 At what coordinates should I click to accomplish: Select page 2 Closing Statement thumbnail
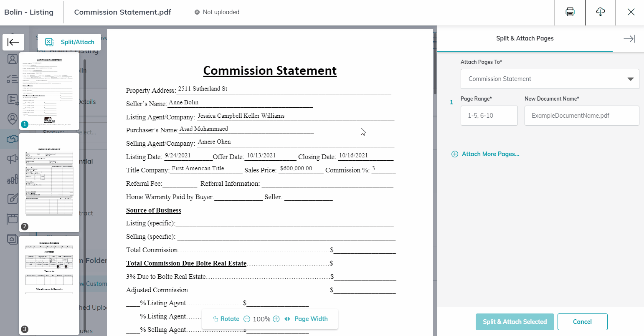click(49, 182)
